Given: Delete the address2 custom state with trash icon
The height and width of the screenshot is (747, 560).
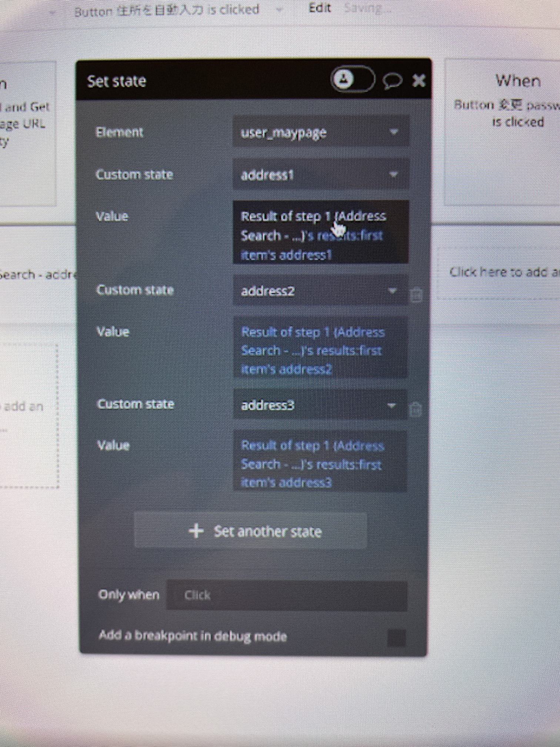Looking at the screenshot, I should click(416, 295).
